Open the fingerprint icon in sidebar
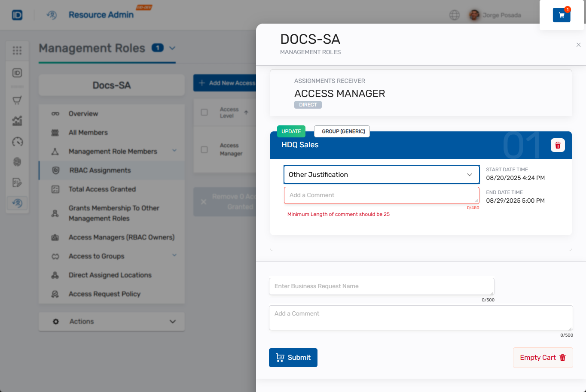Image resolution: width=586 pixels, height=392 pixels. pos(17,162)
